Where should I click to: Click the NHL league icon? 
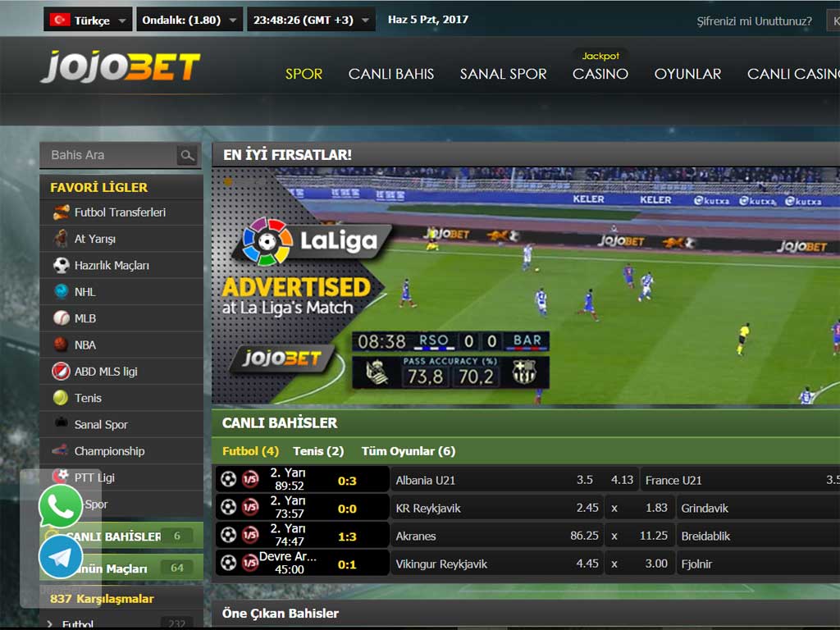62,291
